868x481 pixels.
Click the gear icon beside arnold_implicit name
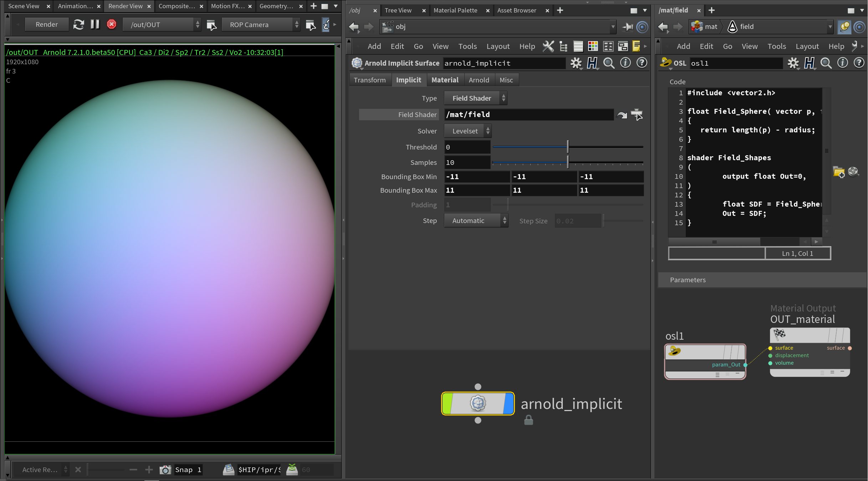576,63
